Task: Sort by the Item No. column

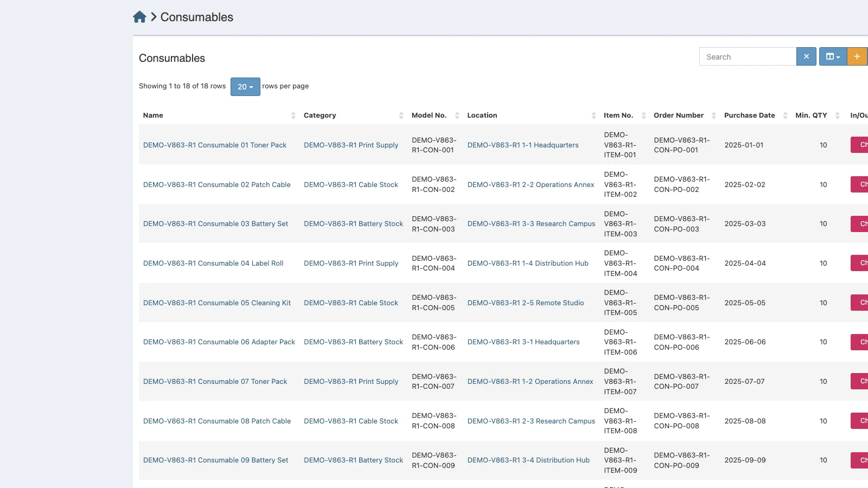Action: pyautogui.click(x=624, y=115)
